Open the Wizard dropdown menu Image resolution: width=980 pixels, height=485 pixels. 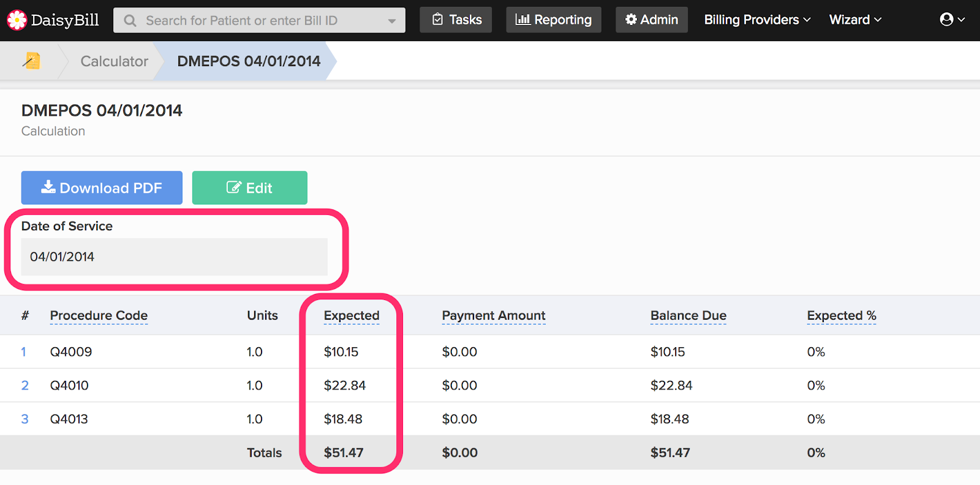tap(855, 20)
